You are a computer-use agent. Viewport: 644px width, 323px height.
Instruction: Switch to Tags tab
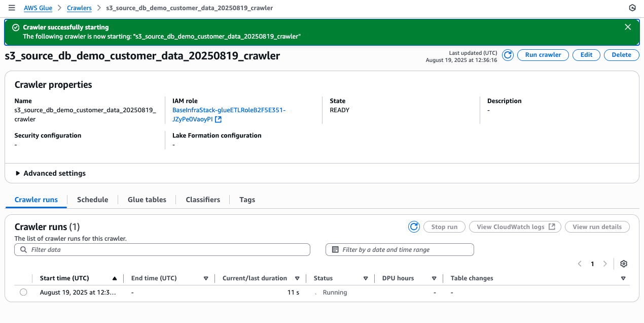[x=247, y=200]
